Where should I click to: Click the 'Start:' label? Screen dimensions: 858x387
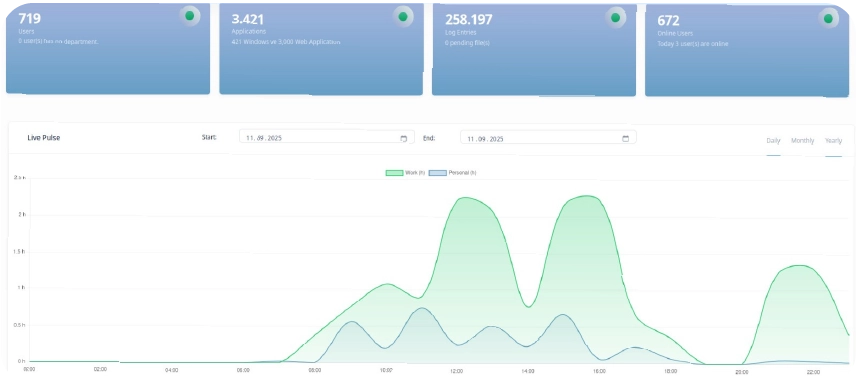click(209, 137)
